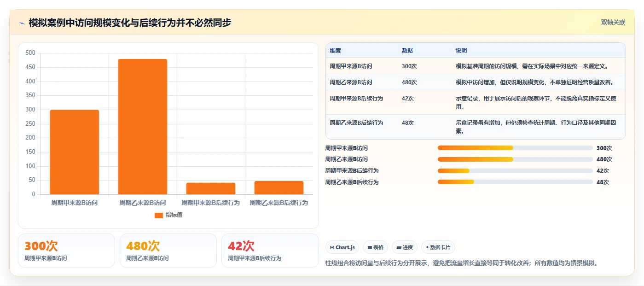Click the 480次 data card
644x286 pixels.
168,251
